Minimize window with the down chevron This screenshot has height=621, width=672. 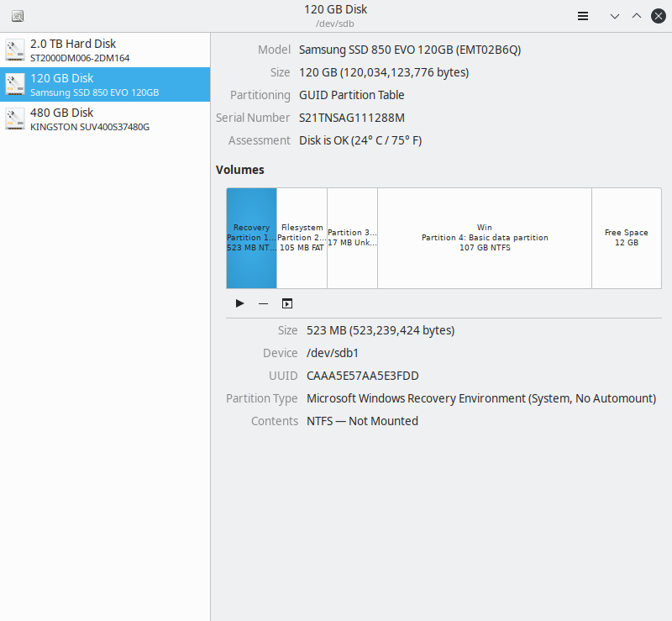point(615,16)
